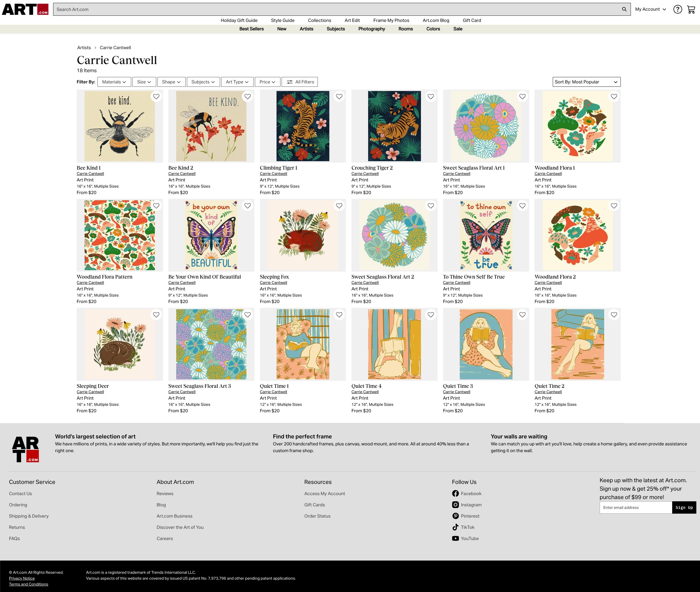Click the search magnifier icon
The image size is (700, 592).
(624, 9)
